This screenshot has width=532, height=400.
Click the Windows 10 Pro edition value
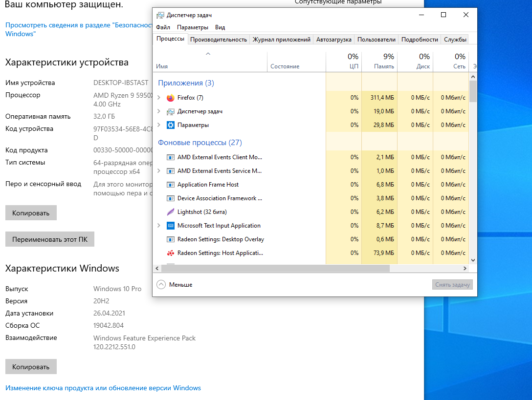[x=117, y=289]
